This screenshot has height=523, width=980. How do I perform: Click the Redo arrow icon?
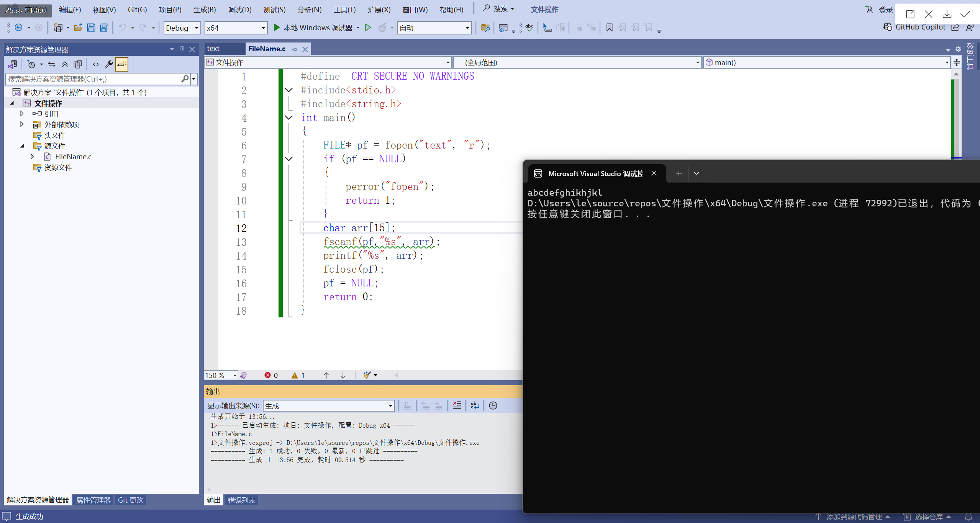coord(143,28)
